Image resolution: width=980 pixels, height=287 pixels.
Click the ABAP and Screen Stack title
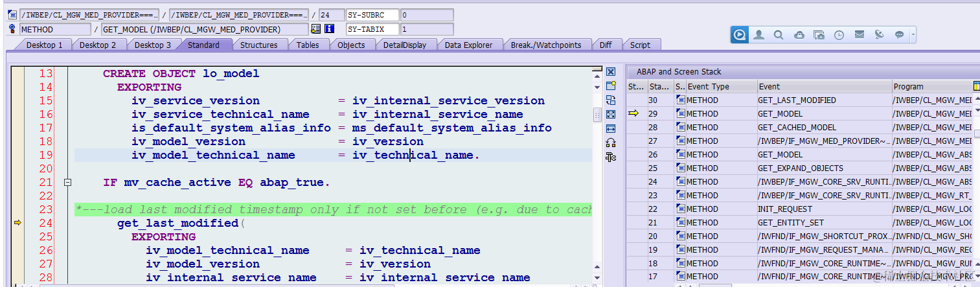click(679, 72)
